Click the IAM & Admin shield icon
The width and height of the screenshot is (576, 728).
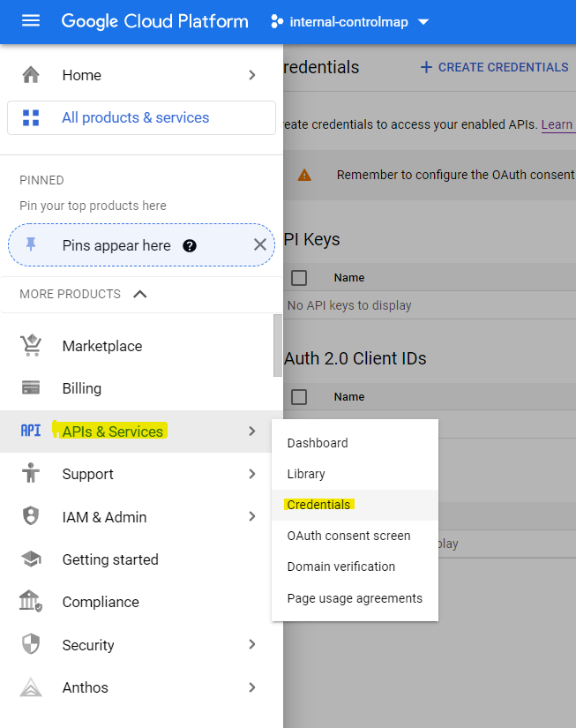point(31,517)
